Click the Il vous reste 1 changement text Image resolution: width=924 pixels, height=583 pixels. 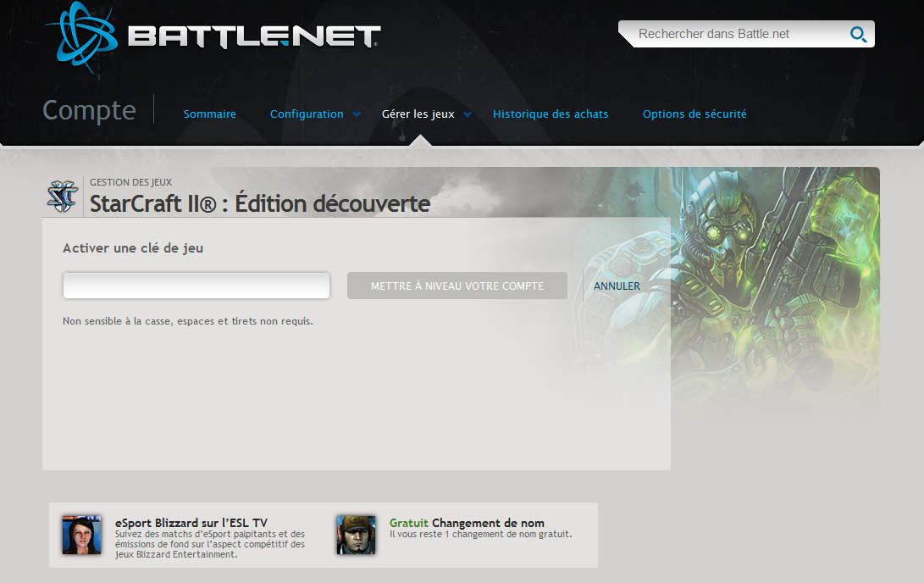pos(481,534)
